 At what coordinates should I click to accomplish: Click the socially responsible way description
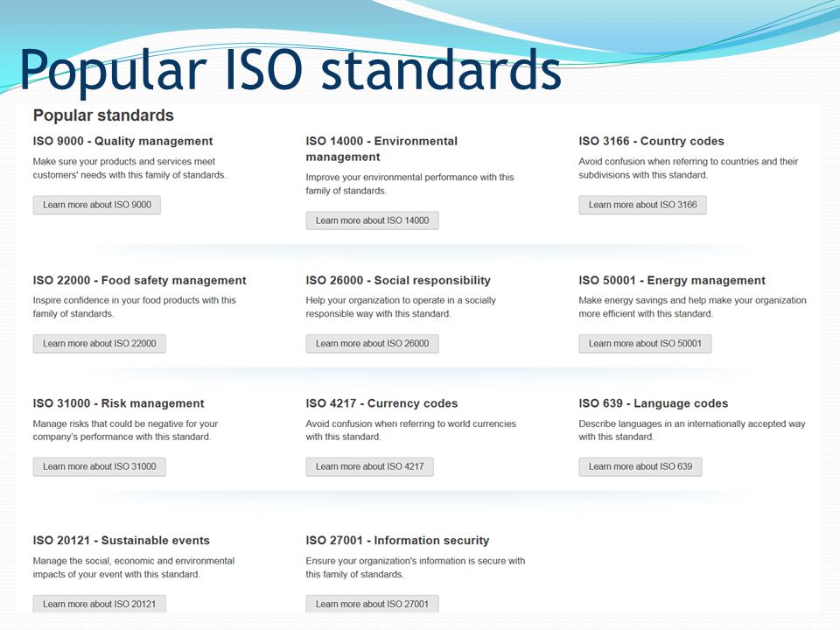pos(401,307)
